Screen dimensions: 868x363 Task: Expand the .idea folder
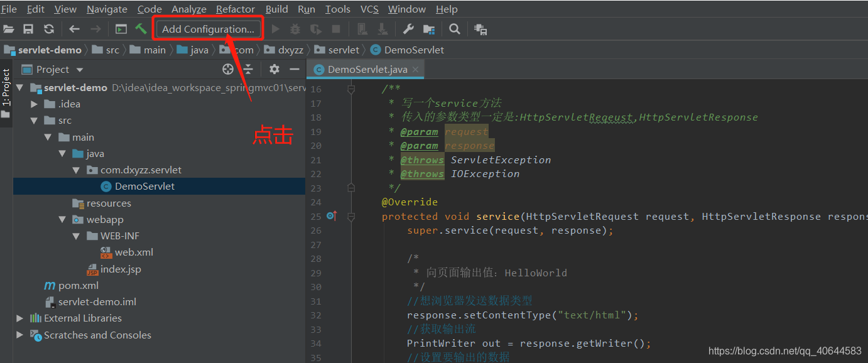pos(35,104)
